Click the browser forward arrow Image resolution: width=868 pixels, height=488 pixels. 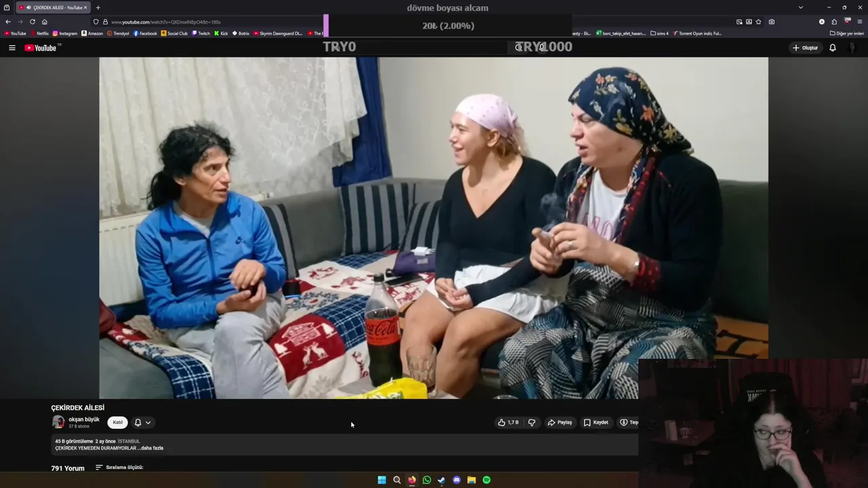pos(20,22)
